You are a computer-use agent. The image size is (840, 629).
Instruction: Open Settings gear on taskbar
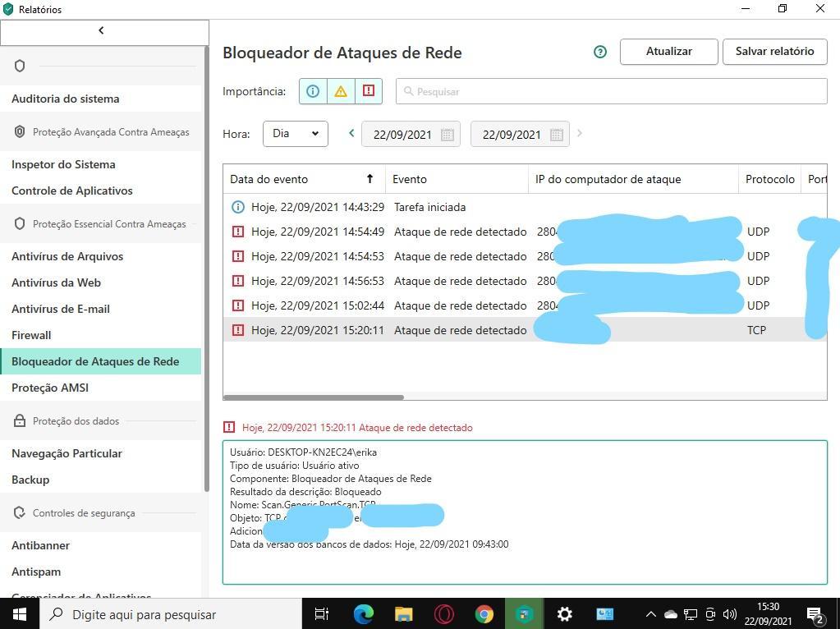click(564, 614)
